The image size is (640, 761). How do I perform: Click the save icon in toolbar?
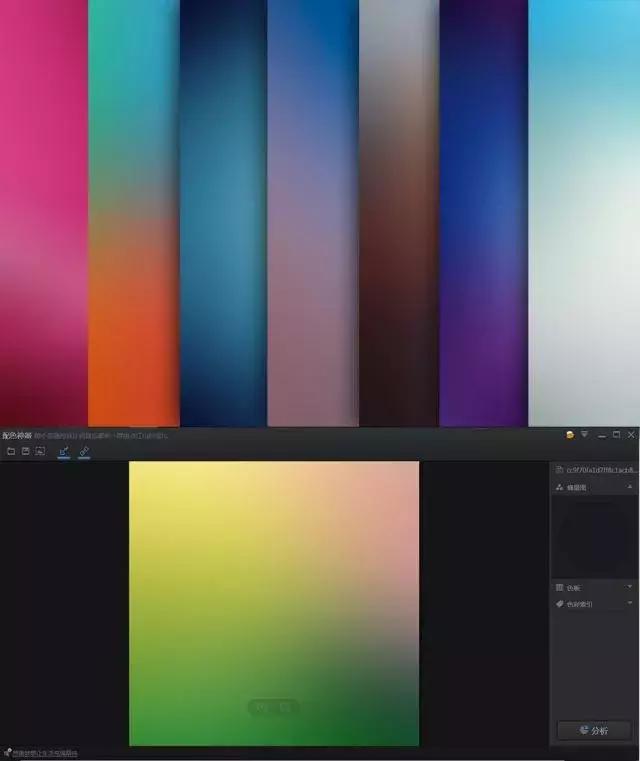point(25,451)
